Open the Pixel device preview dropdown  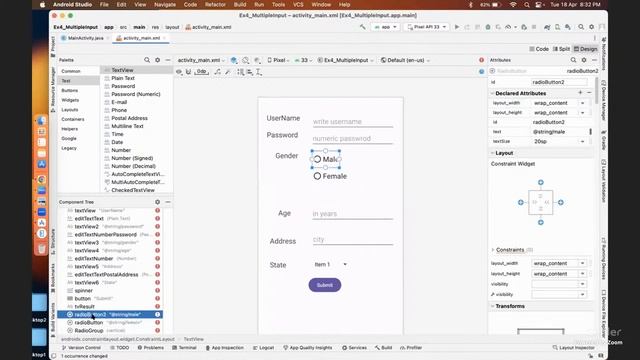278,60
